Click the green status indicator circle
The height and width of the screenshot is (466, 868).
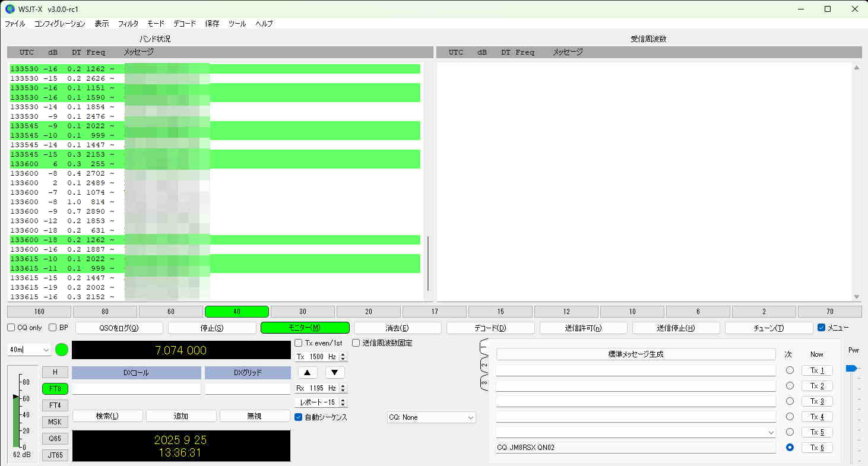[x=62, y=350]
